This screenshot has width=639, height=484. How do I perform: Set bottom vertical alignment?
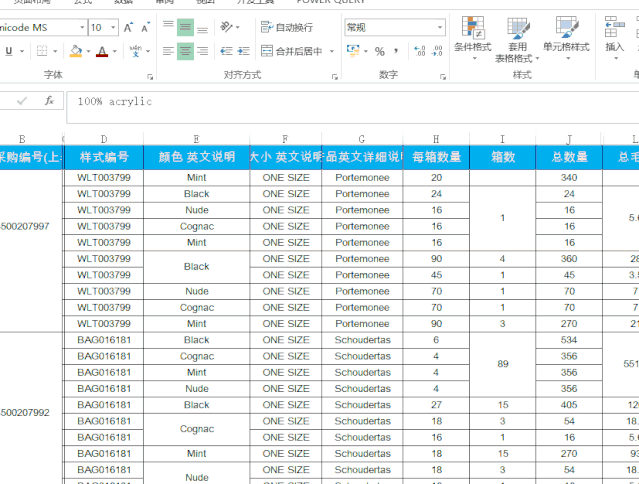[x=202, y=28]
